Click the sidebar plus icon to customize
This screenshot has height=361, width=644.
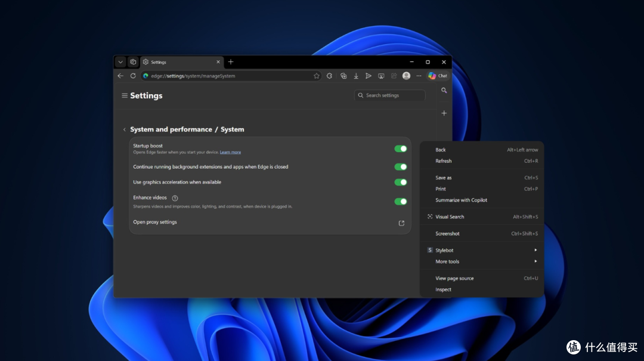(x=444, y=113)
